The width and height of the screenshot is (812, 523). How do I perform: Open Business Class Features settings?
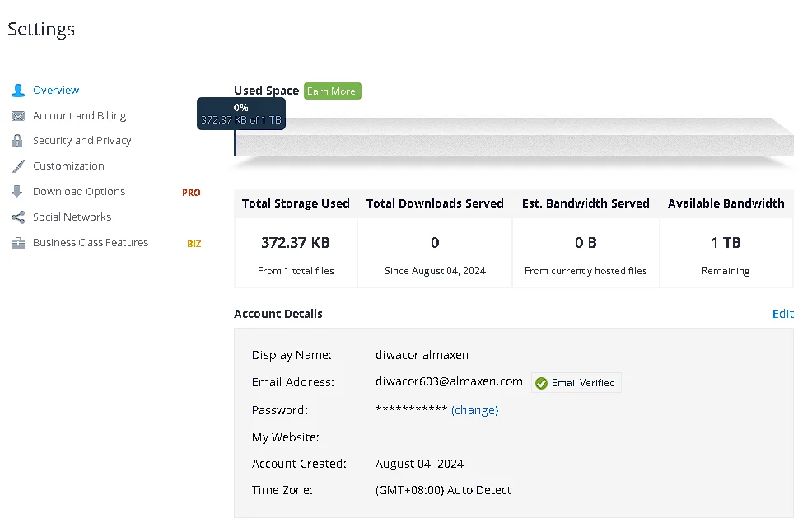click(x=90, y=242)
